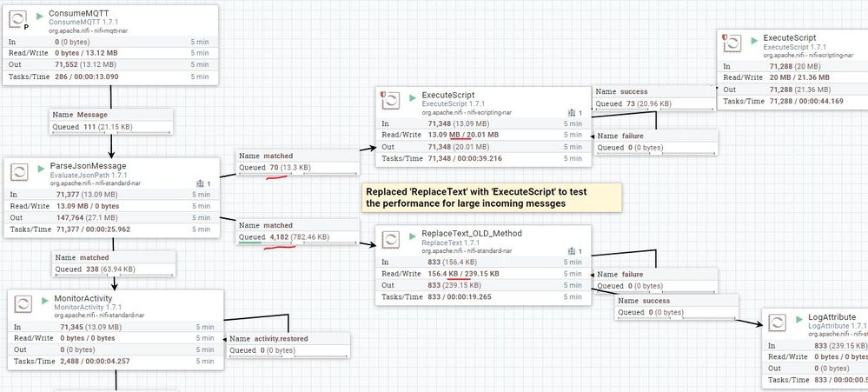The width and height of the screenshot is (868, 392).
Task: Select the yellow note about replacing 'ReplaceText'
Action: 492,197
